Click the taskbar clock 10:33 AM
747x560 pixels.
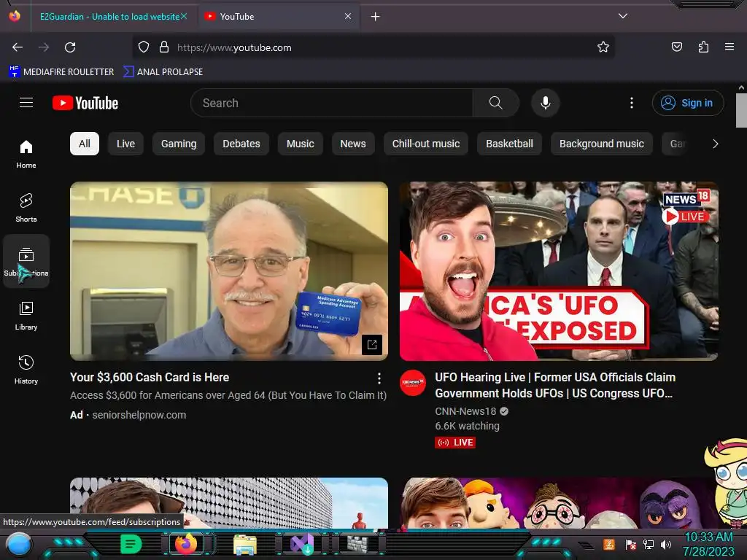(x=708, y=537)
